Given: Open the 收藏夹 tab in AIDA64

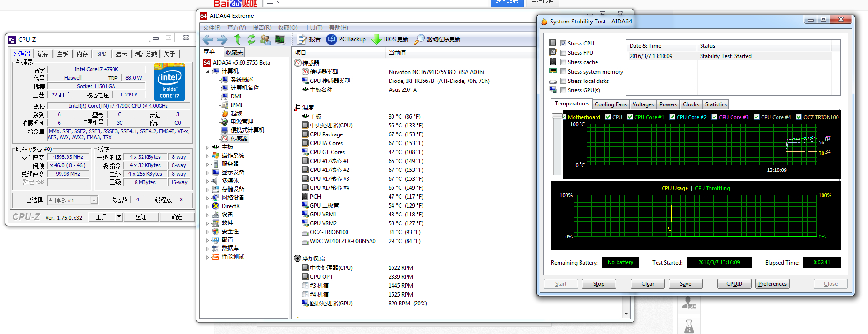Looking at the screenshot, I should point(234,52).
